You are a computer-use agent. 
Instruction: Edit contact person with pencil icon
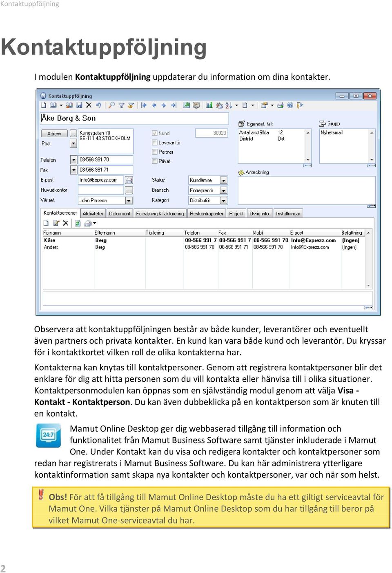[56, 223]
